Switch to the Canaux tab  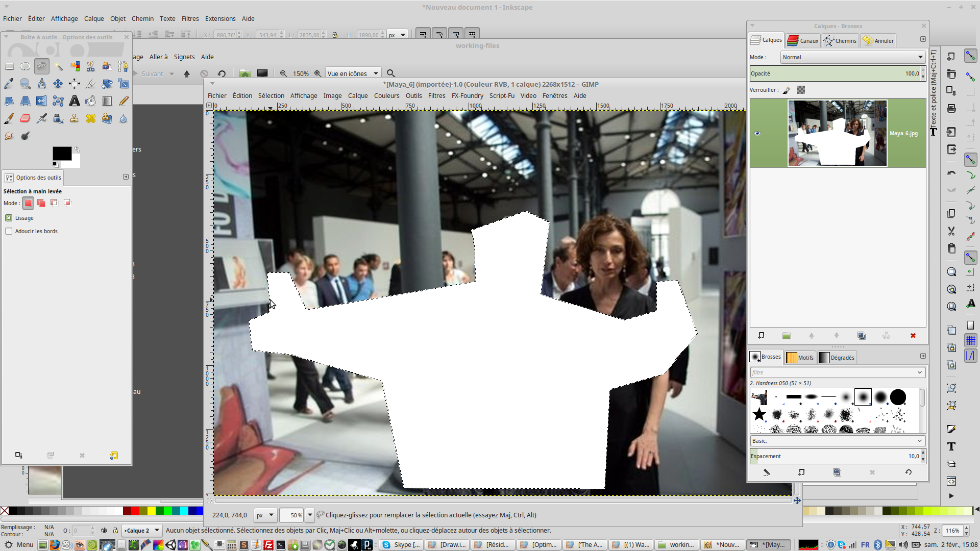pos(803,40)
